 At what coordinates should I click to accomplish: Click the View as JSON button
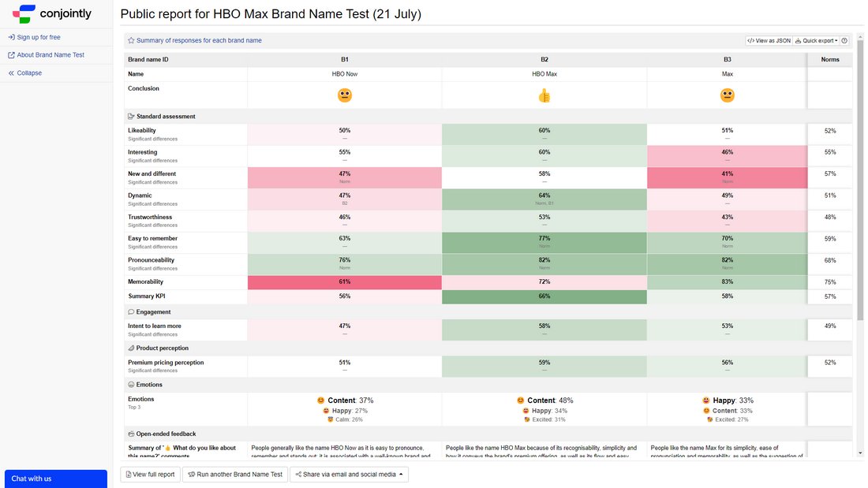pyautogui.click(x=769, y=40)
